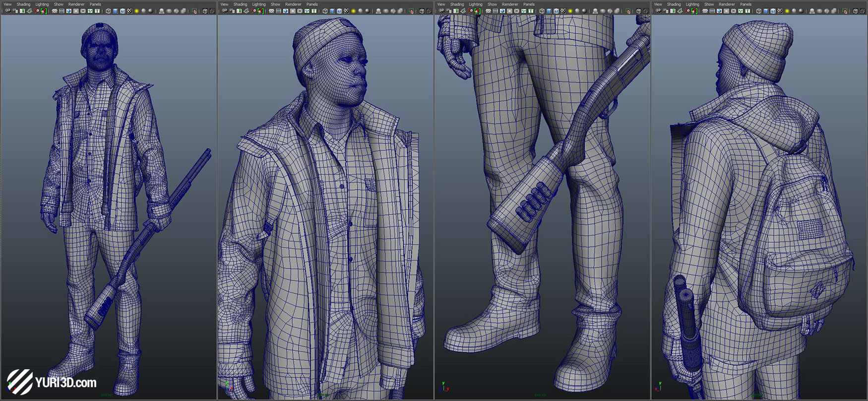Open Renderer menu in legs view panel
The width and height of the screenshot is (868, 401).
(x=510, y=4)
